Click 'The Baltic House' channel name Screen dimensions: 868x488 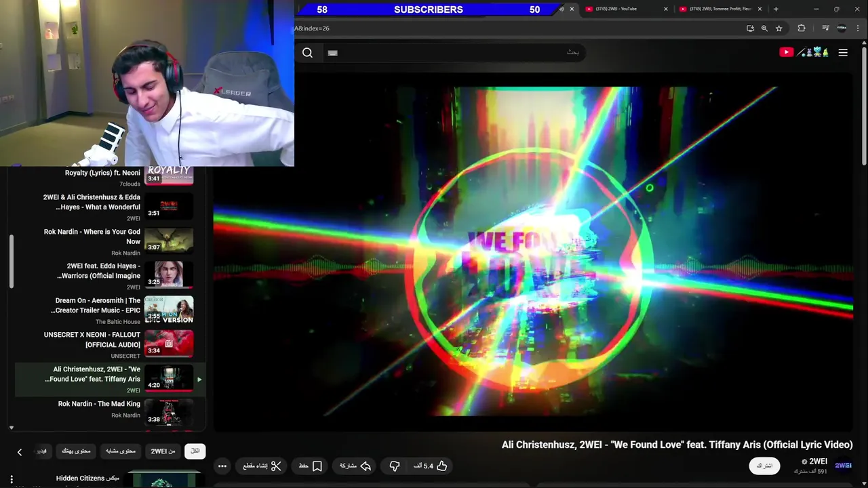[118, 322]
